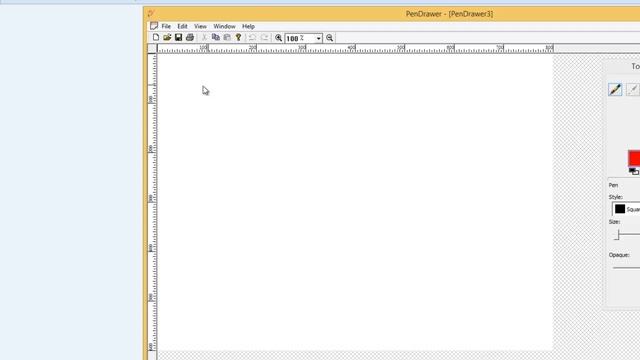Reset colors with the small black-white swap icon

pos(634,171)
